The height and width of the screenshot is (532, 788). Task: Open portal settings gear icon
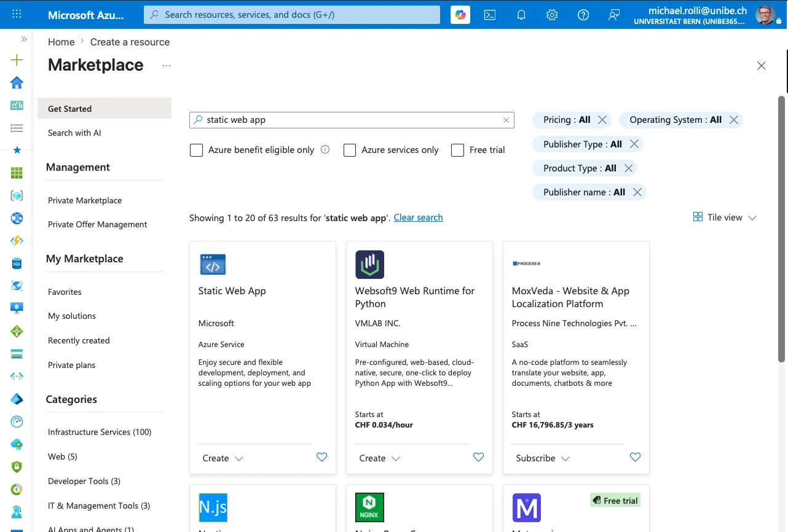click(x=552, y=15)
